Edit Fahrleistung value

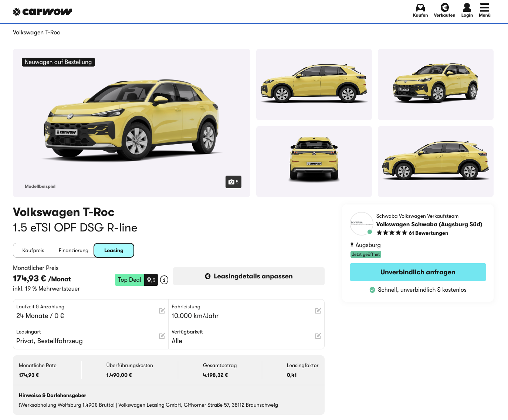point(318,311)
